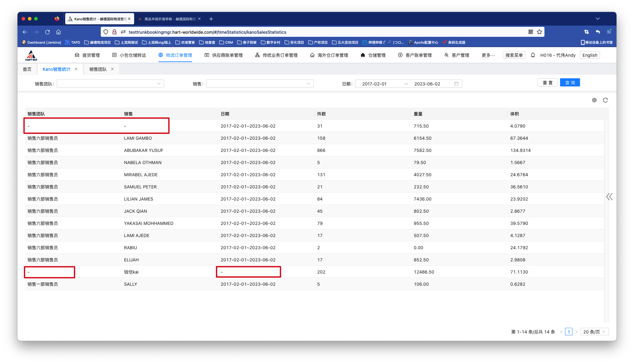Open the 20 条/页 page size dropdown
This screenshot has width=634, height=364.
coord(594,332)
